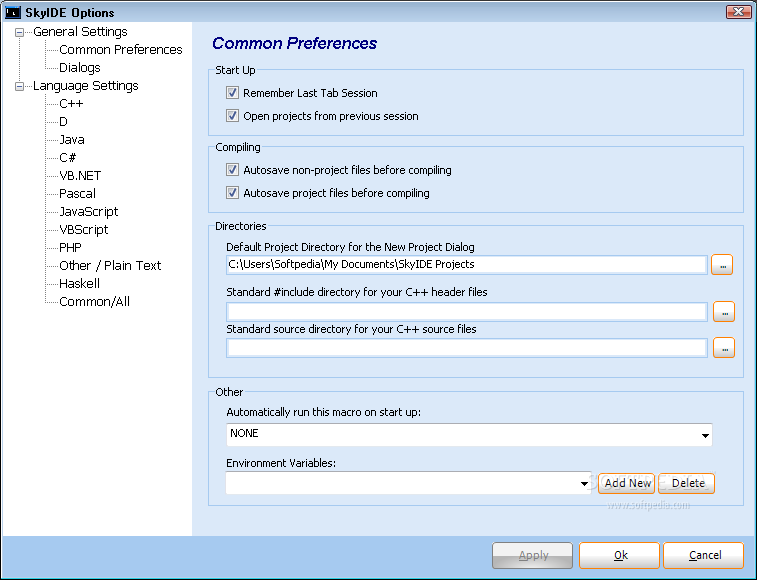This screenshot has height=580, width=757.
Task: Select JavaScript in Language Settings
Action: tap(88, 212)
